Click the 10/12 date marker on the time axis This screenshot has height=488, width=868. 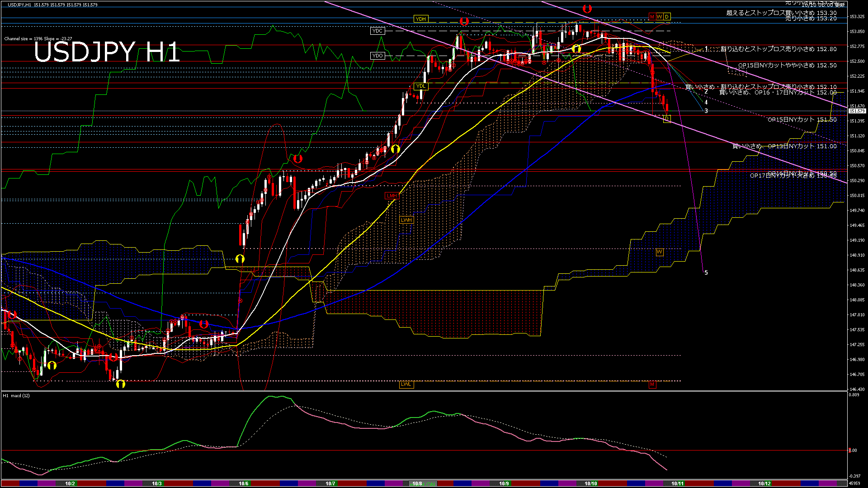point(764,483)
